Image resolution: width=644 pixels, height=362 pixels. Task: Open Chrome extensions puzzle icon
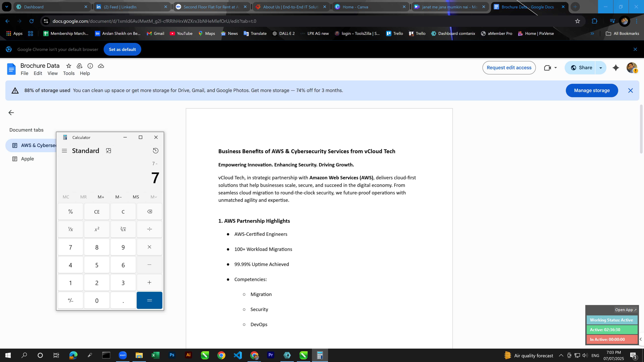coord(595,21)
